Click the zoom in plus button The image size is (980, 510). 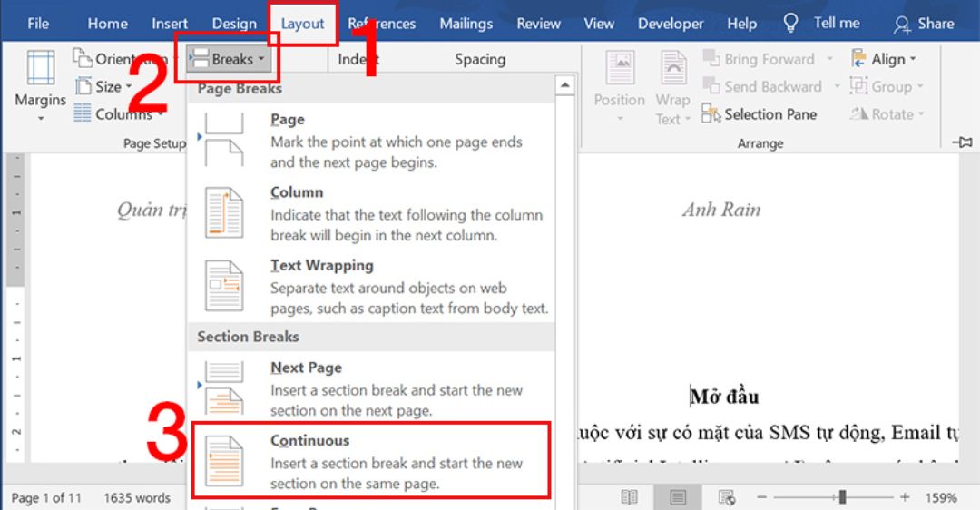[905, 497]
